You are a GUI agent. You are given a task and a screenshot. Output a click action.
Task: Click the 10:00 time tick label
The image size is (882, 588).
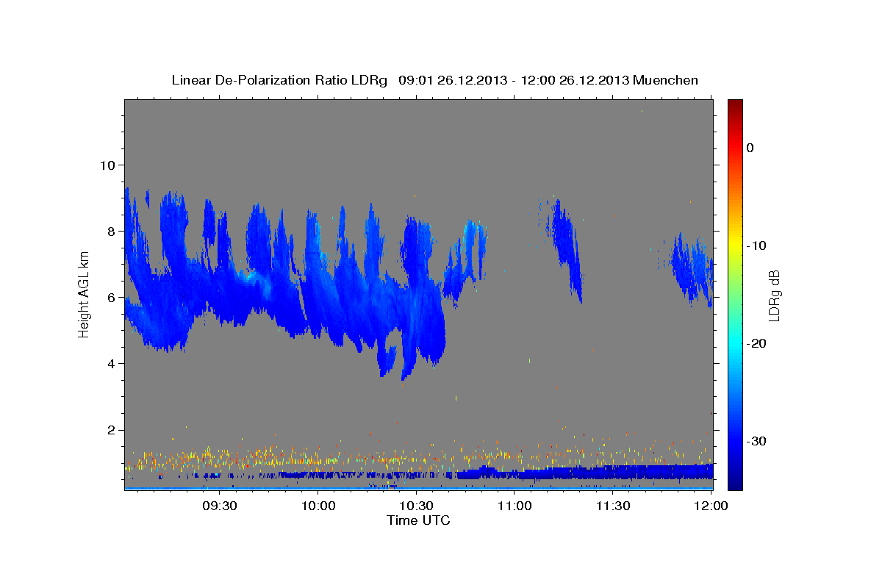318,506
